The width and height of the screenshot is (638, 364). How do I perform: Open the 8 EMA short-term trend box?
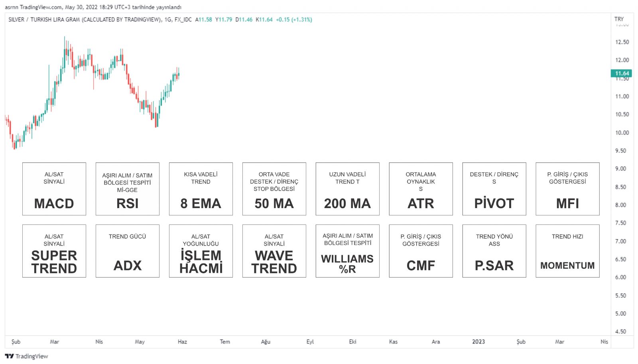point(201,189)
